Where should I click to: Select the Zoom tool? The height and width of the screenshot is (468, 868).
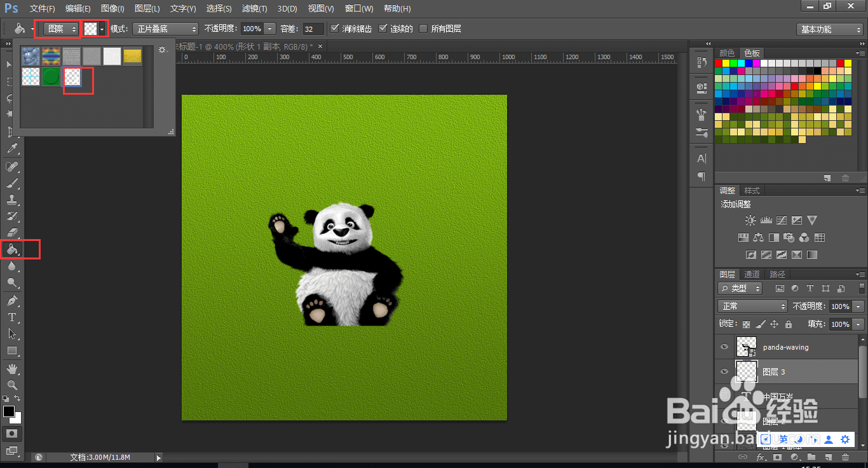(x=11, y=385)
